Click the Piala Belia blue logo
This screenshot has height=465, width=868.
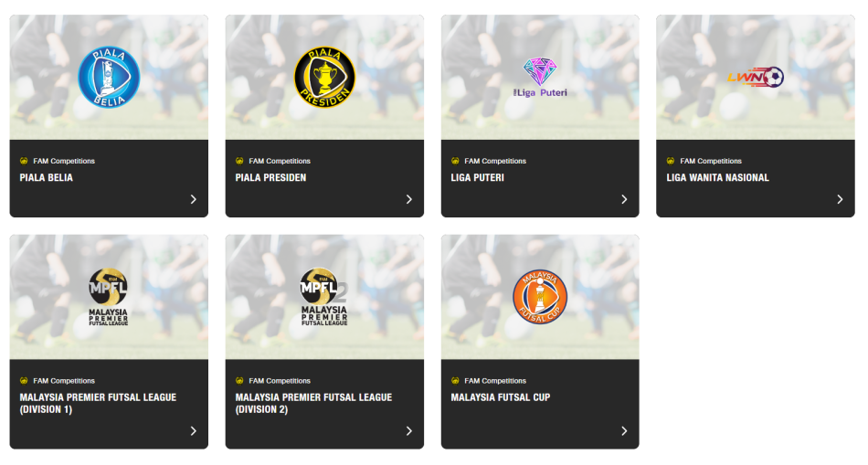click(x=109, y=75)
